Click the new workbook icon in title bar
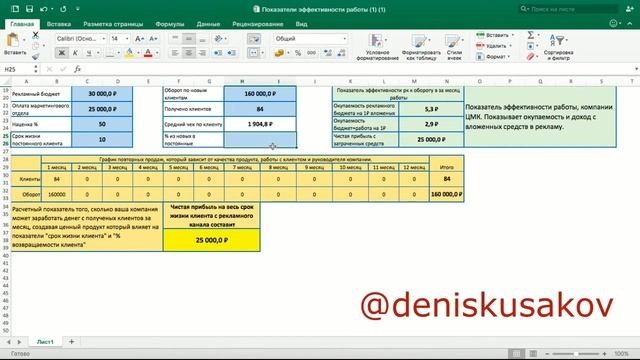This screenshot has width=640, height=360. coord(15,9)
